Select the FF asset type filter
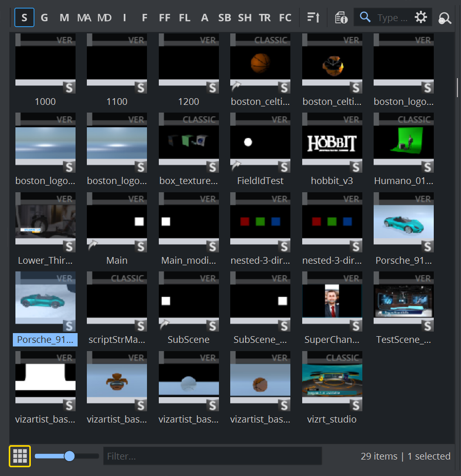The width and height of the screenshot is (461, 476). tap(164, 17)
